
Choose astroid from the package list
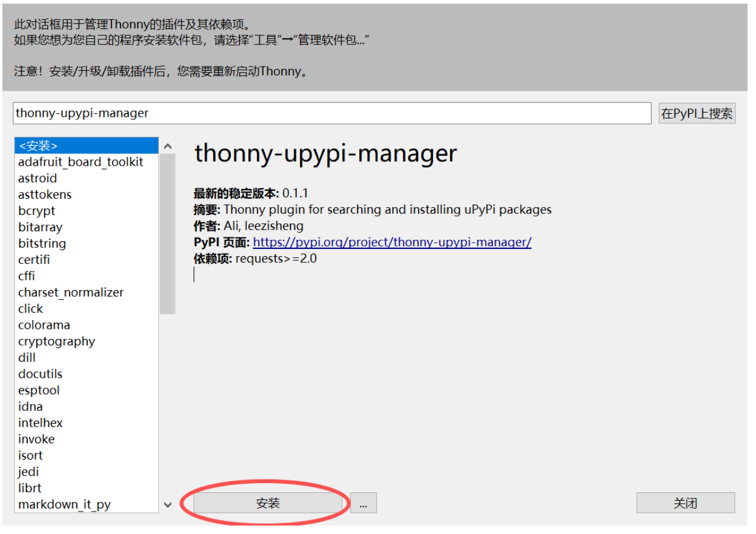[38, 179]
